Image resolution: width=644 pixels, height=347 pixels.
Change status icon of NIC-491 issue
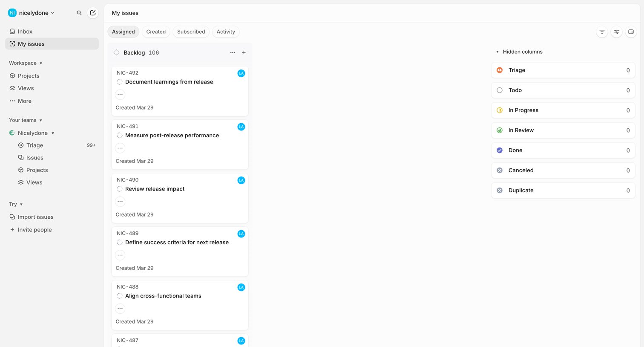(120, 136)
